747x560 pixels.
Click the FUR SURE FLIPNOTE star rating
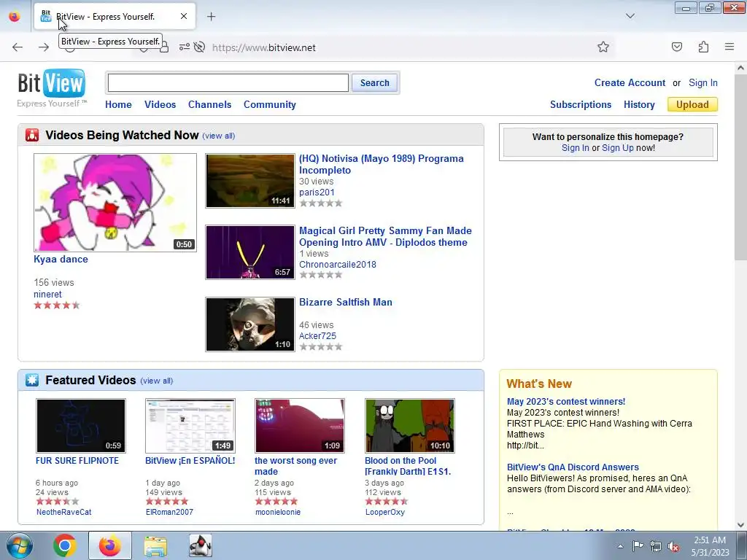coord(58,502)
